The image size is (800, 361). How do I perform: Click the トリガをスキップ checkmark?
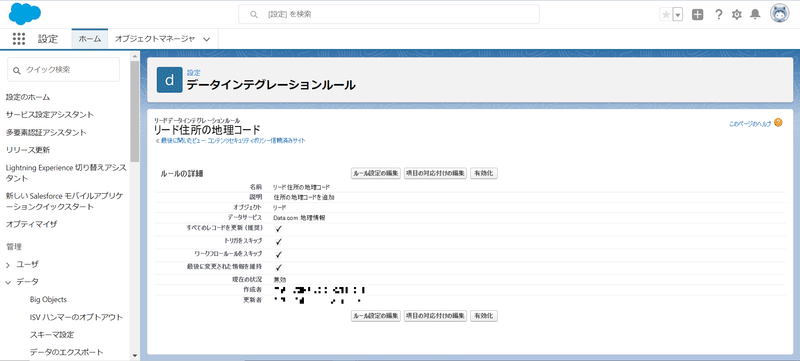click(279, 242)
